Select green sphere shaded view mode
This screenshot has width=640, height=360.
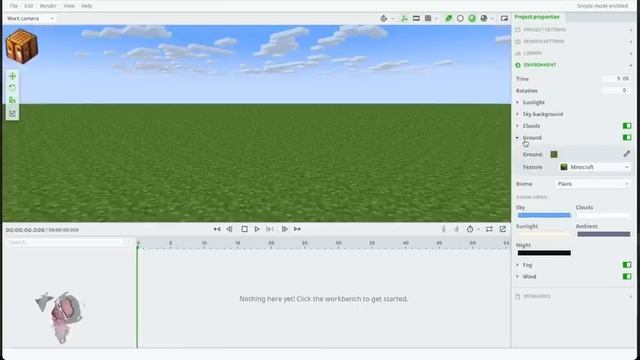(472, 18)
